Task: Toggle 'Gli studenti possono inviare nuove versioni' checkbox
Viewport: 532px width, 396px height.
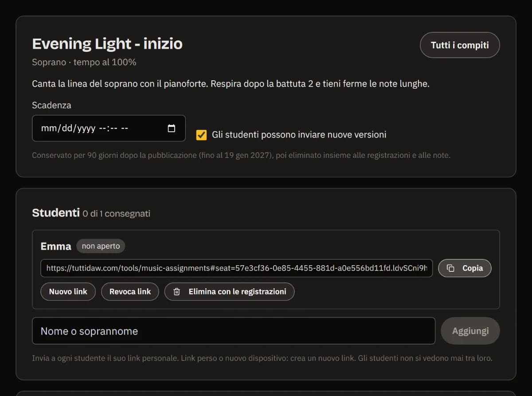Action: tap(201, 135)
